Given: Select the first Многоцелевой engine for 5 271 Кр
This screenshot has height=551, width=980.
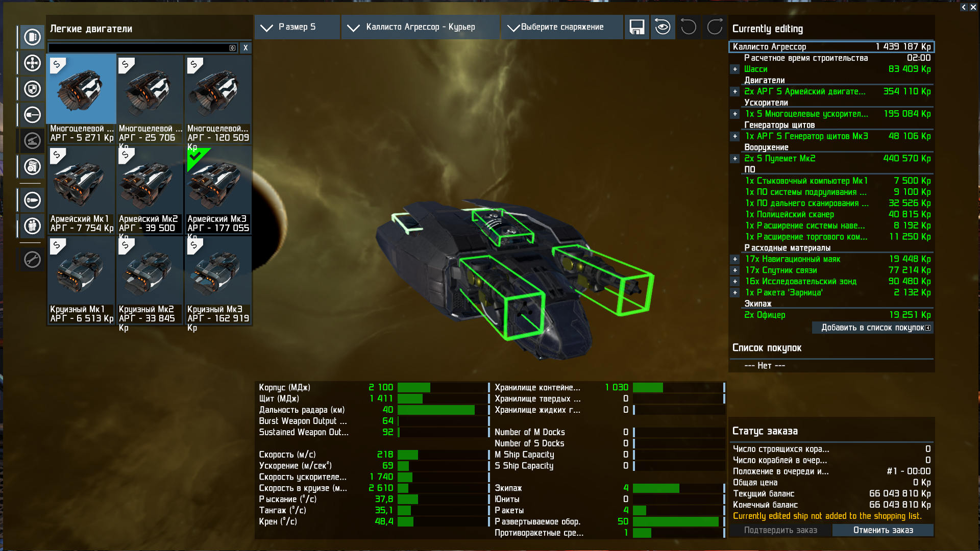Looking at the screenshot, I should [x=81, y=98].
